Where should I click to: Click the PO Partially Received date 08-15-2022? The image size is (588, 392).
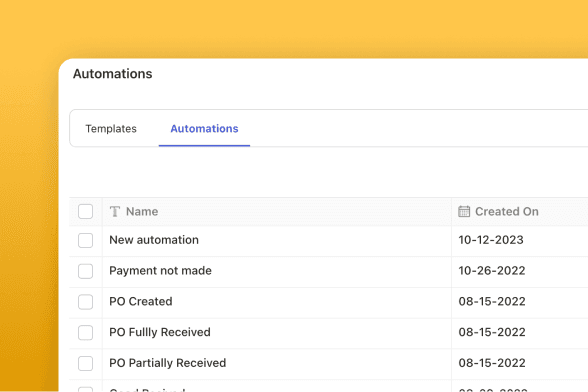(x=492, y=363)
